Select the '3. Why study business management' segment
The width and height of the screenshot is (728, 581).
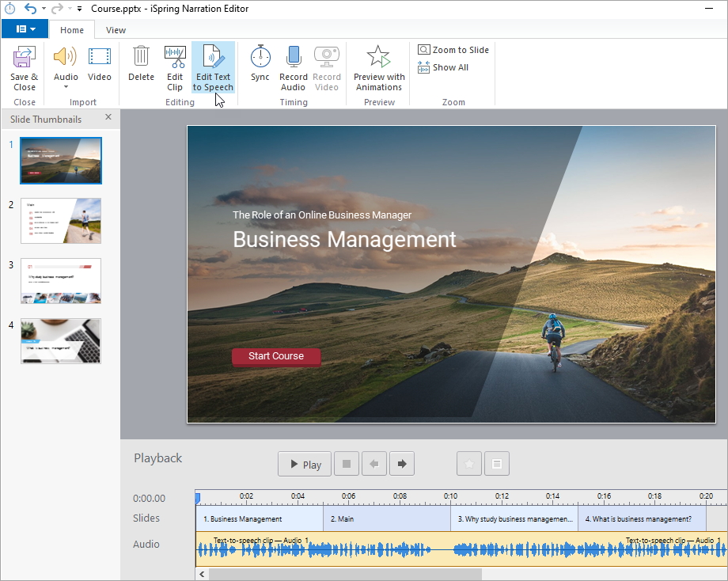(514, 518)
